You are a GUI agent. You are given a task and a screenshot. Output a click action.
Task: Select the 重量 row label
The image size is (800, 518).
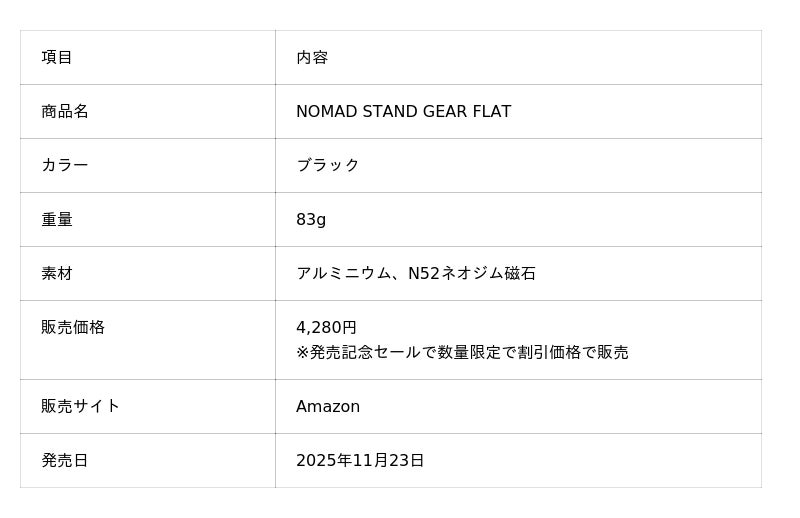pos(57,219)
